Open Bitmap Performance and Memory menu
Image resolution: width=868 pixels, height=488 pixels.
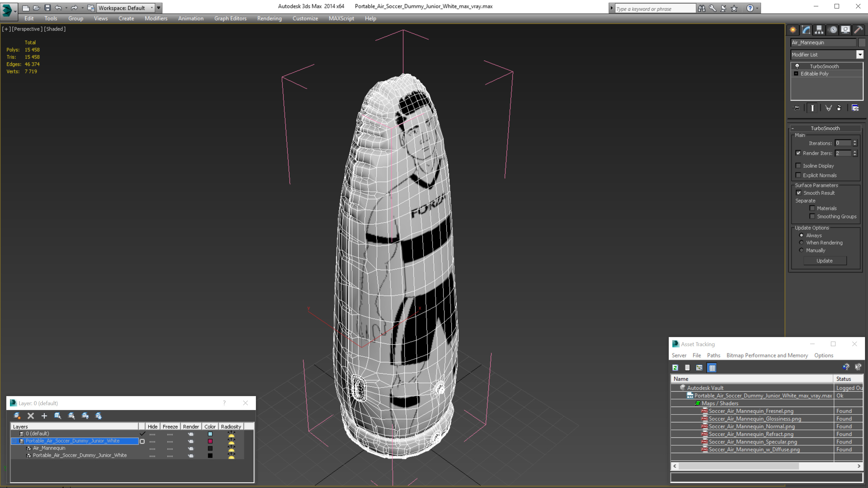click(767, 355)
